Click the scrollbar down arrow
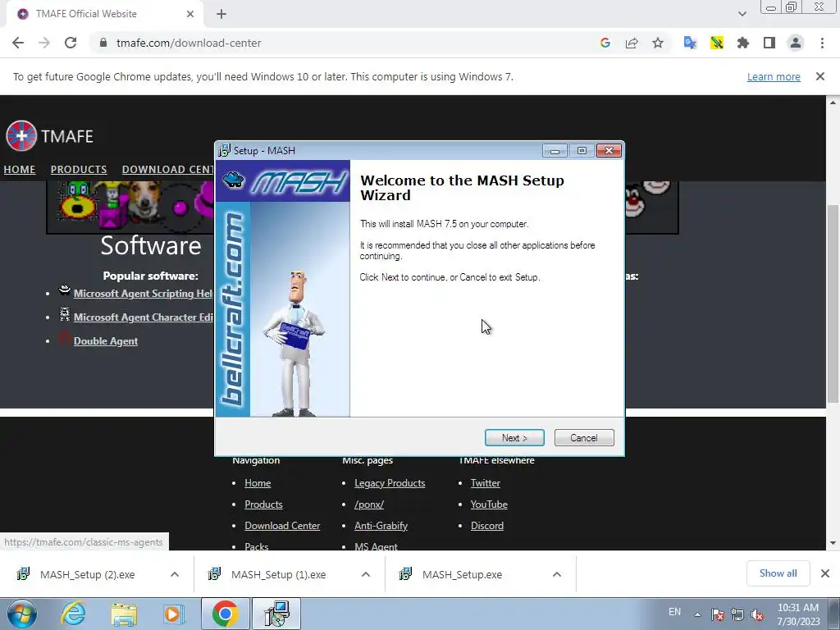 click(833, 543)
